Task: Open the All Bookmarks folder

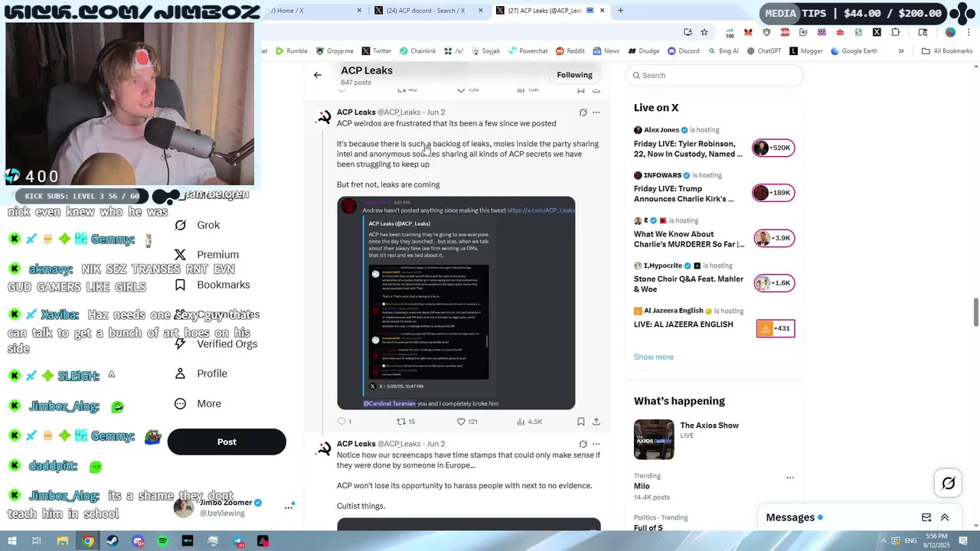Action: (947, 51)
